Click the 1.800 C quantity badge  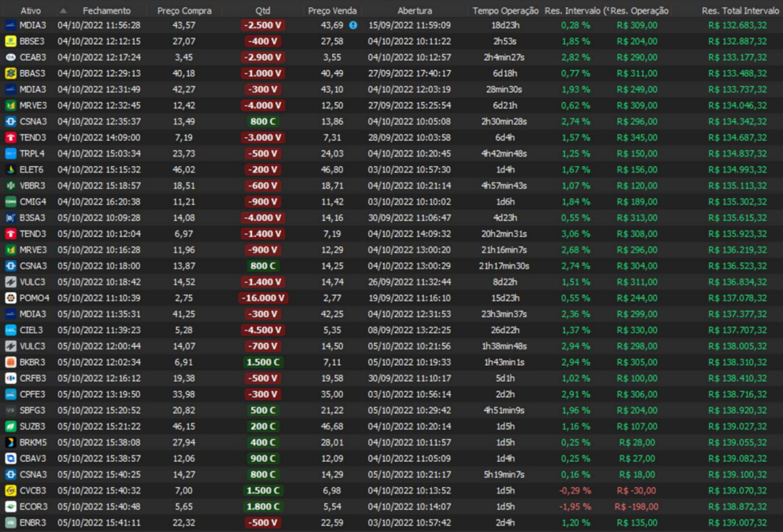point(263,507)
